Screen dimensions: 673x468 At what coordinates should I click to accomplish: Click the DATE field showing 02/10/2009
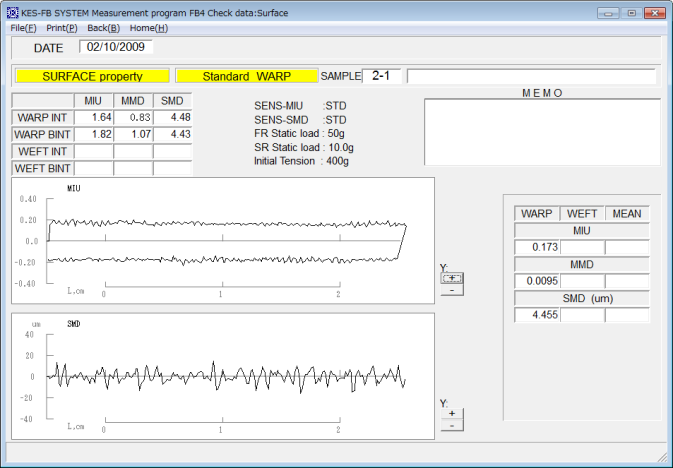coord(117,47)
